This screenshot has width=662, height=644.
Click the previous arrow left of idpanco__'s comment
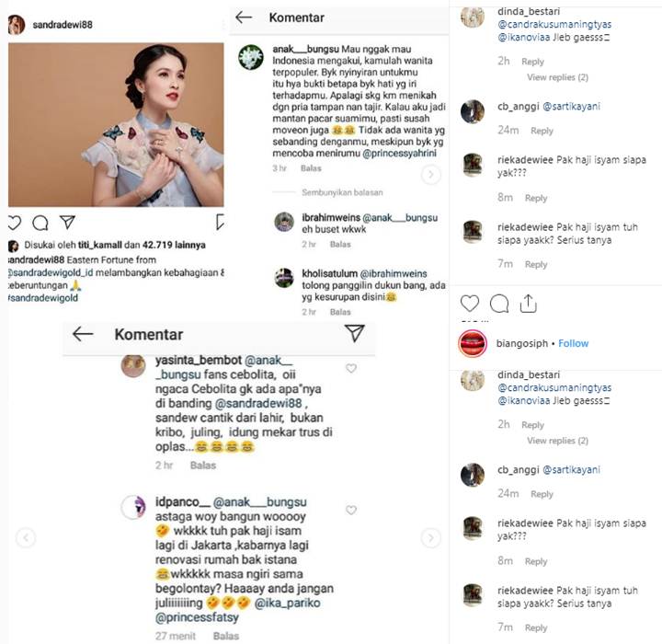click(x=27, y=536)
